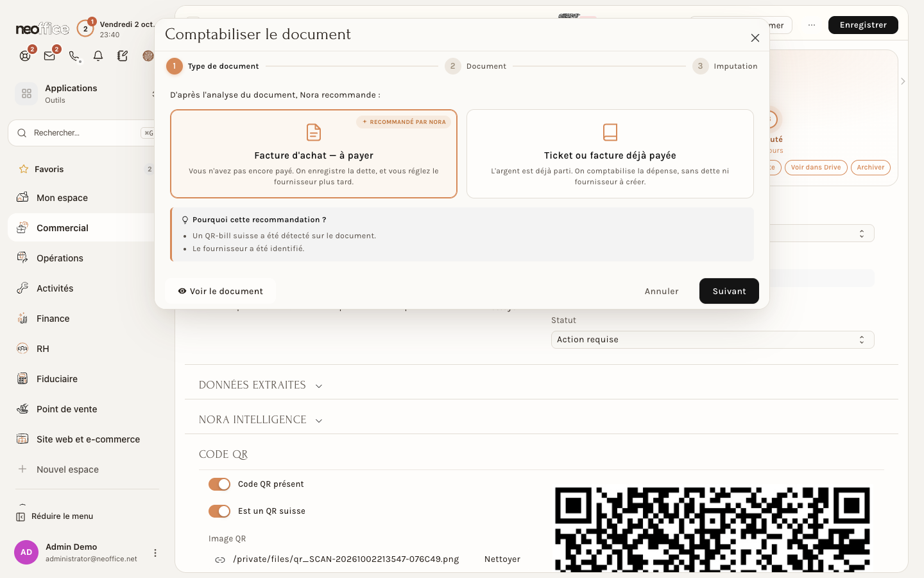Viewport: 924px width, 578px height.
Task: Open the notes notebook icon
Action: coord(123,56)
